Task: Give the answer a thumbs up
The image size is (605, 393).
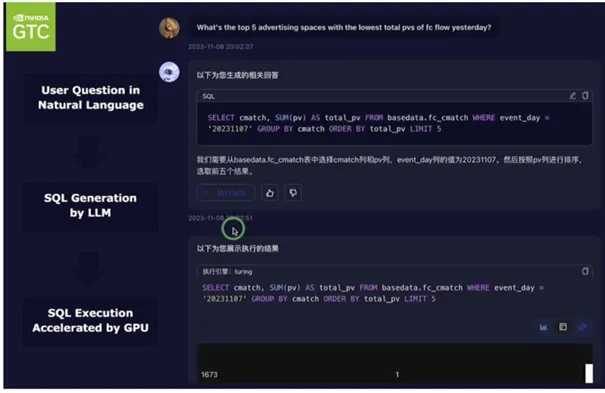Action: (270, 192)
